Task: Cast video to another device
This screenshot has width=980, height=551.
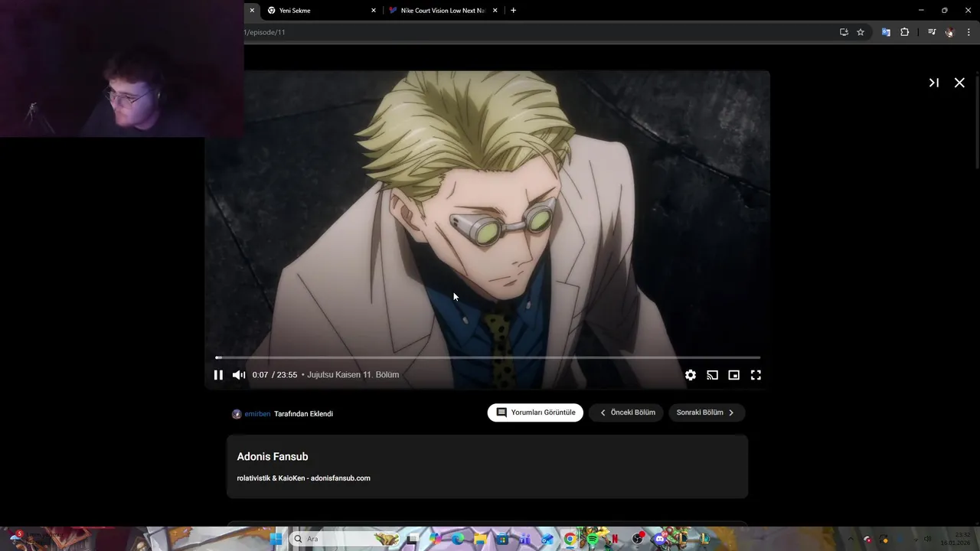Action: click(712, 375)
